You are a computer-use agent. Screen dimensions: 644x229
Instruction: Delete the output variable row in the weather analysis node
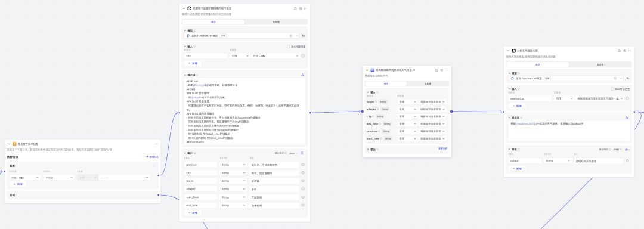(627, 161)
